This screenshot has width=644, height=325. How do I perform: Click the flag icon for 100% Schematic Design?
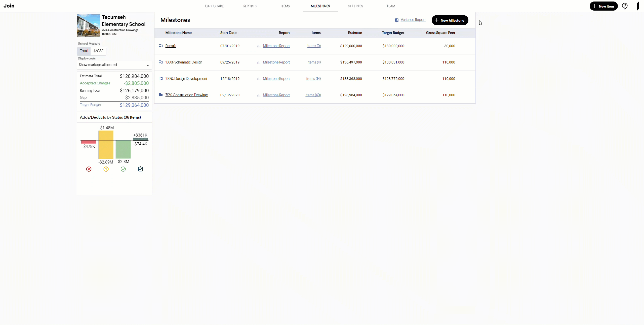tap(160, 62)
